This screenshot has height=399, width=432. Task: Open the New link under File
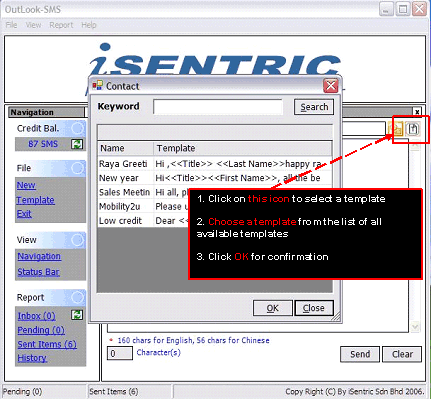(x=26, y=185)
